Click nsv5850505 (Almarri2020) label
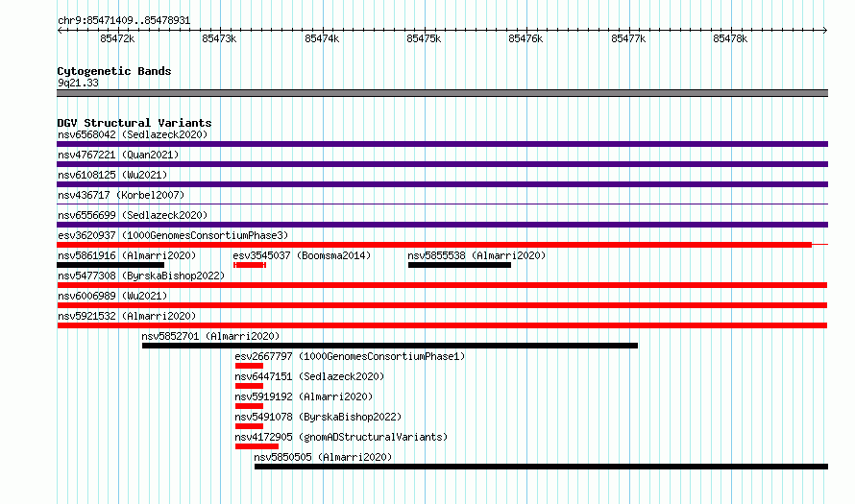Viewport: 855px width, 504px height. tap(323, 457)
